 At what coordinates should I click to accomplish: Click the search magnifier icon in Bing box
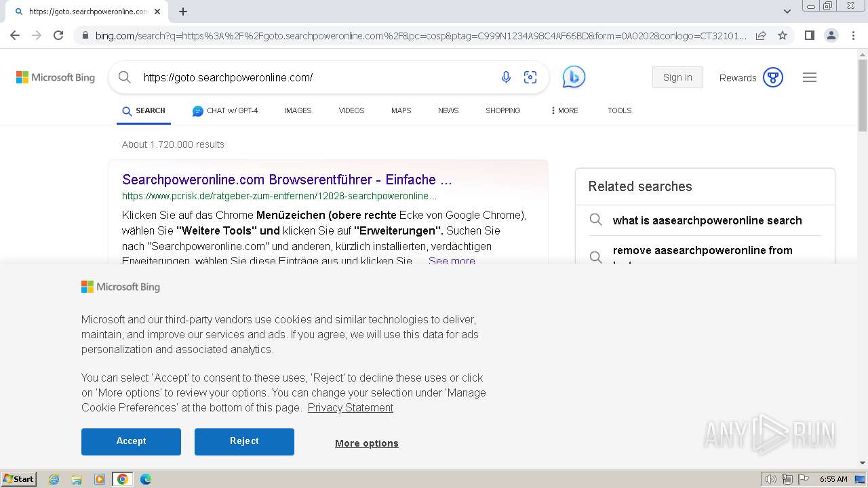point(125,77)
